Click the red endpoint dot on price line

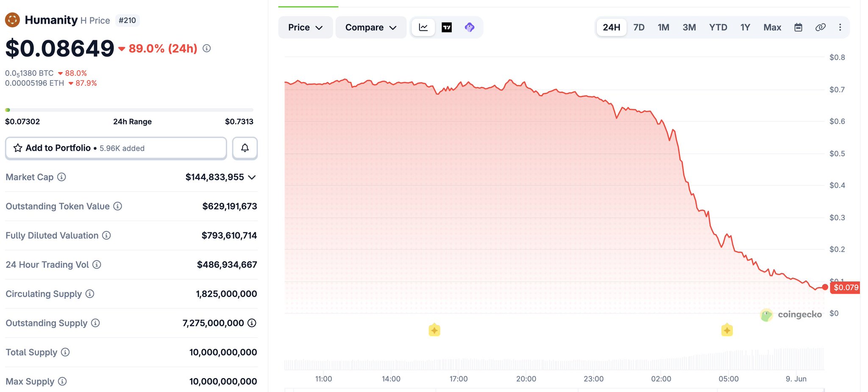[825, 287]
